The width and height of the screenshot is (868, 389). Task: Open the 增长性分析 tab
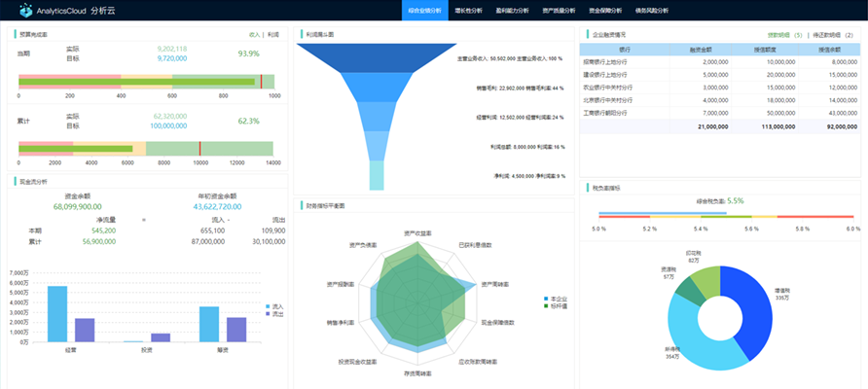(472, 11)
